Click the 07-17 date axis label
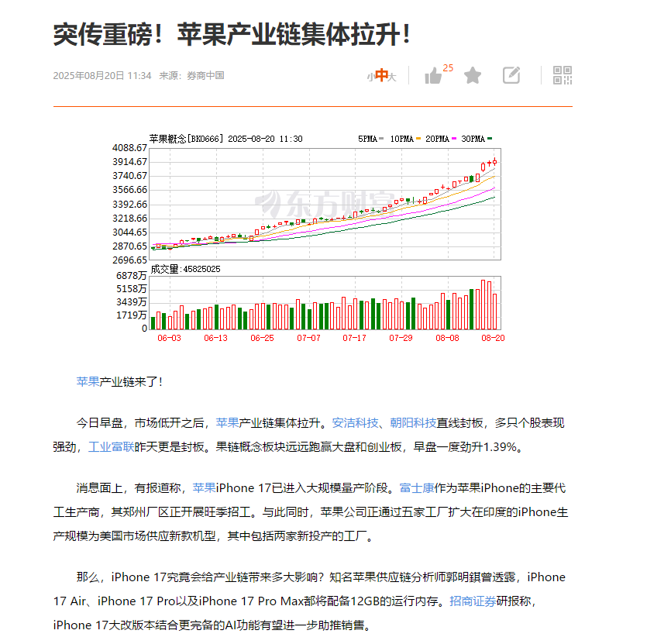The height and width of the screenshot is (644, 671). 354,338
